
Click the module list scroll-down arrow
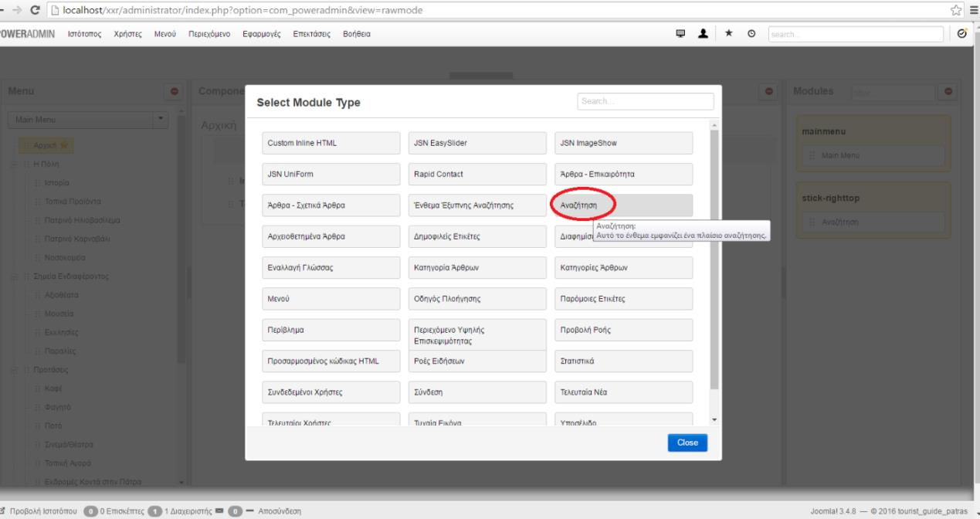pyautogui.click(x=714, y=419)
